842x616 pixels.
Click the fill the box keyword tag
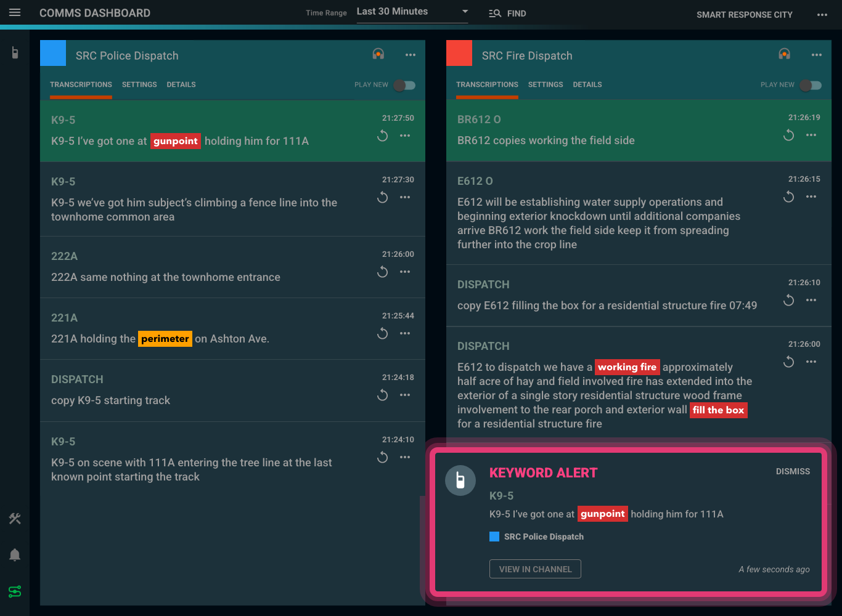[719, 410]
